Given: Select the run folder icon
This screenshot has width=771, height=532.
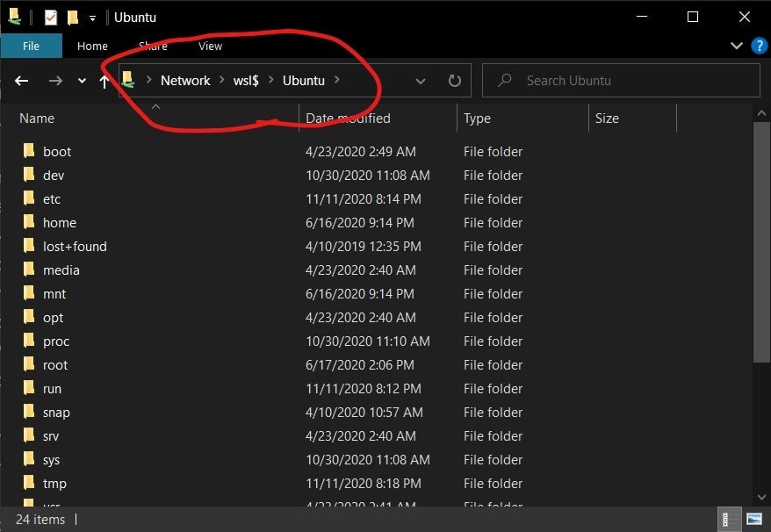Looking at the screenshot, I should tap(29, 387).
